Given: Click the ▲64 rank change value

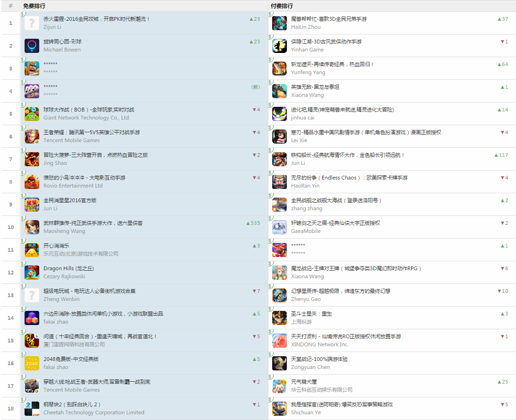Looking at the screenshot, I should (502, 64).
